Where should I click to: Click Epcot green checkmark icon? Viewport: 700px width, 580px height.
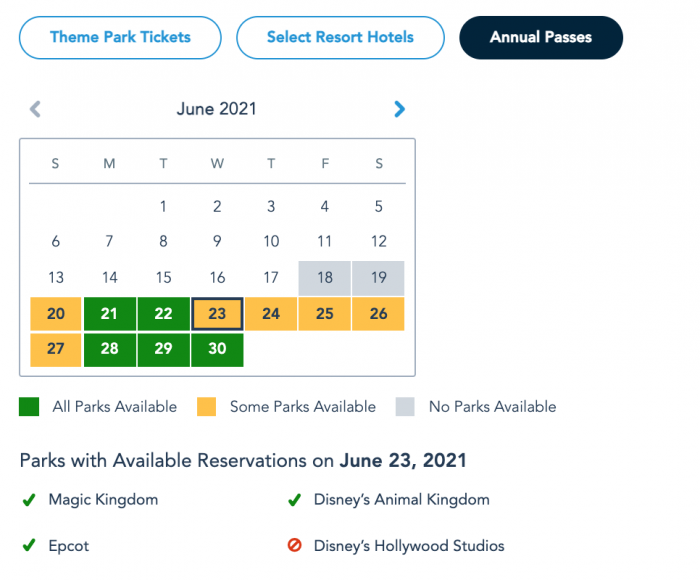click(29, 546)
